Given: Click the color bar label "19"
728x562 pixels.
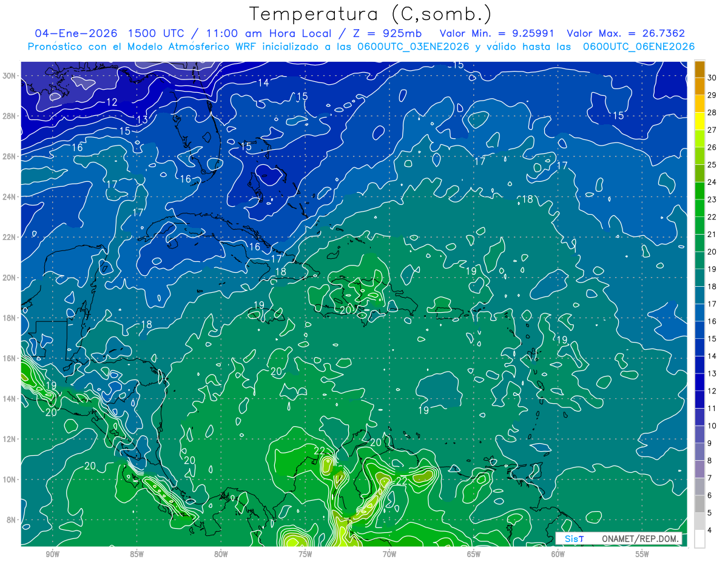Looking at the screenshot, I should click(x=712, y=269).
